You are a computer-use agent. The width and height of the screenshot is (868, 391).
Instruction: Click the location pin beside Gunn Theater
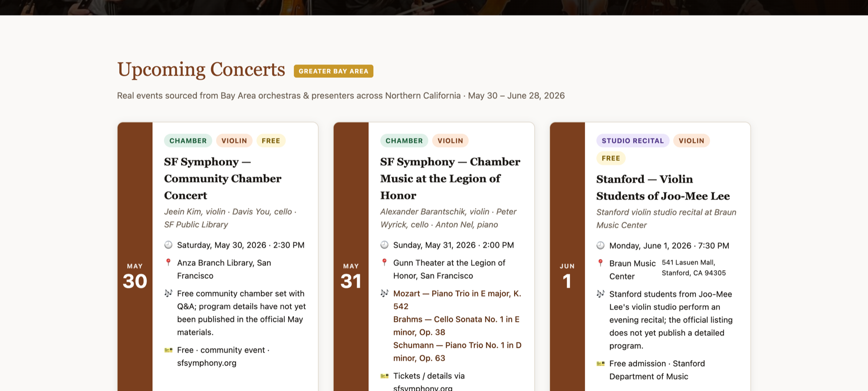(x=385, y=262)
